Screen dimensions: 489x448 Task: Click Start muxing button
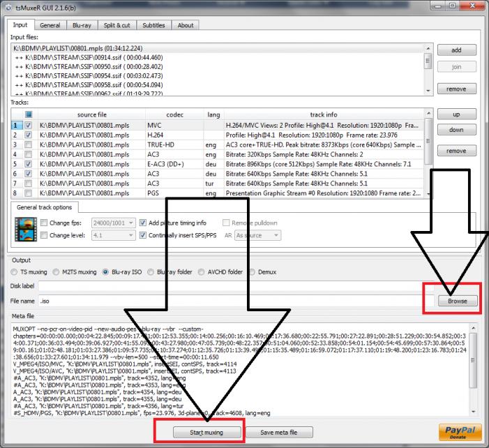(206, 433)
